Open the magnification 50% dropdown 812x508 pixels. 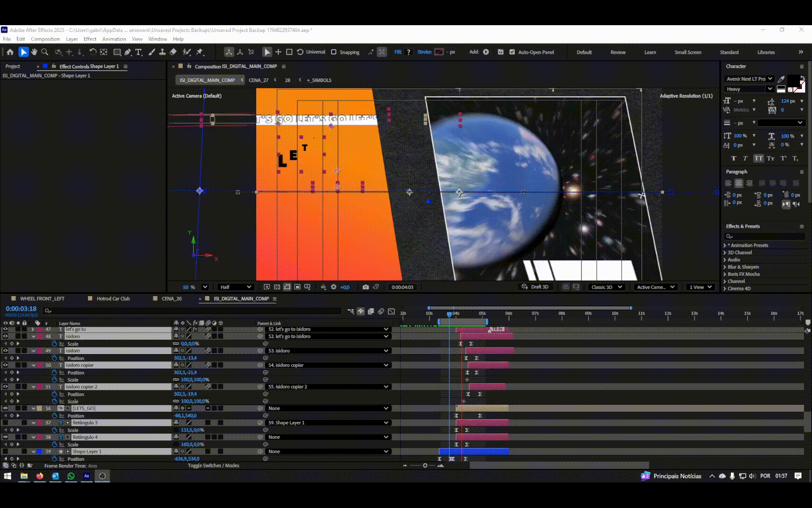205,287
